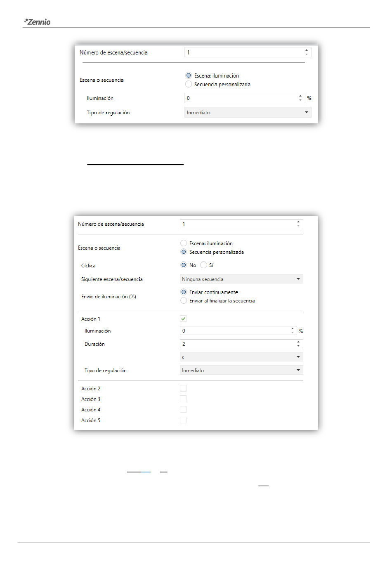Click Iluminación value field under Acción 1
392x569 pixels.
(238, 331)
